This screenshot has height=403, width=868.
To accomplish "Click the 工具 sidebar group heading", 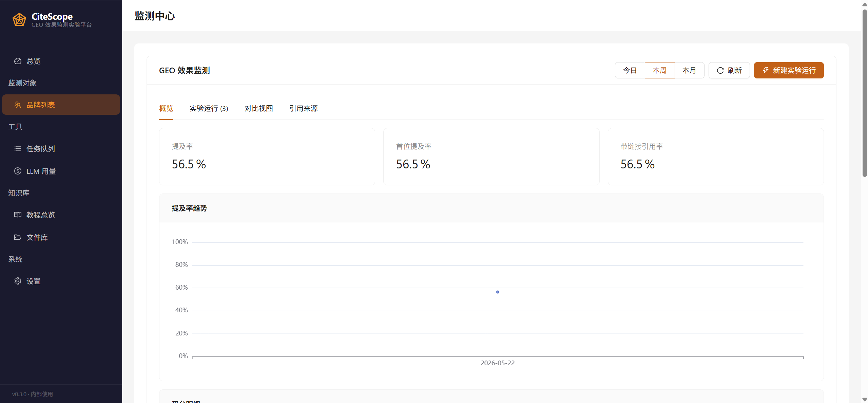I will [x=15, y=127].
